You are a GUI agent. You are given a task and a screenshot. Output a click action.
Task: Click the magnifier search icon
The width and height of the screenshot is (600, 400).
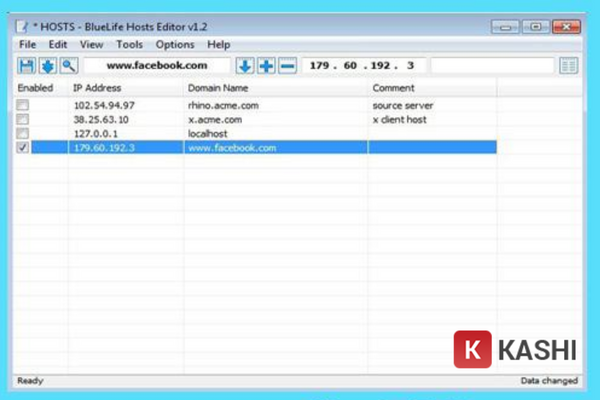pyautogui.click(x=68, y=66)
